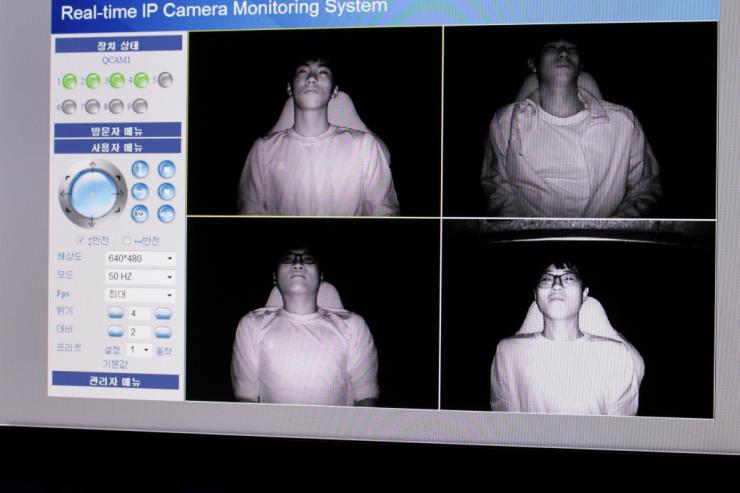Tilt camera down with PTZ down arrow
The height and width of the screenshot is (493, 740).
pyautogui.click(x=92, y=222)
